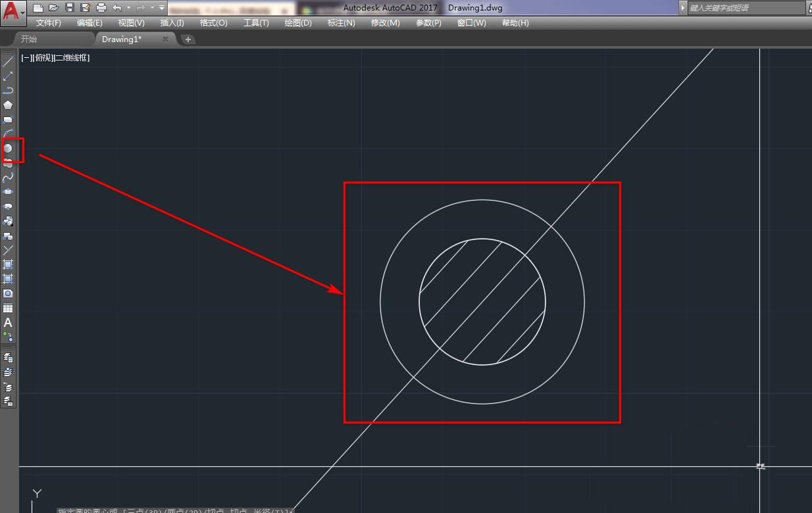Expand the undo history dropdown arrow
Viewport: 812px width, 513px height.
(128, 8)
